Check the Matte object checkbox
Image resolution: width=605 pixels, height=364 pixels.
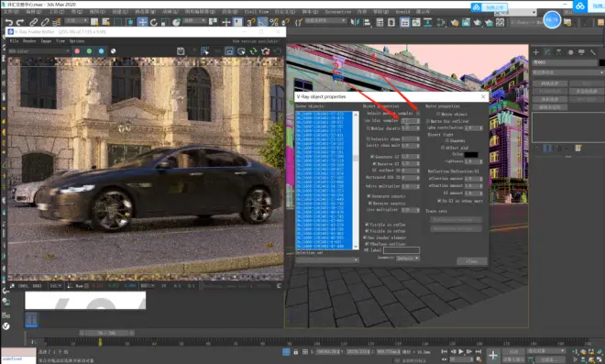[x=438, y=115]
